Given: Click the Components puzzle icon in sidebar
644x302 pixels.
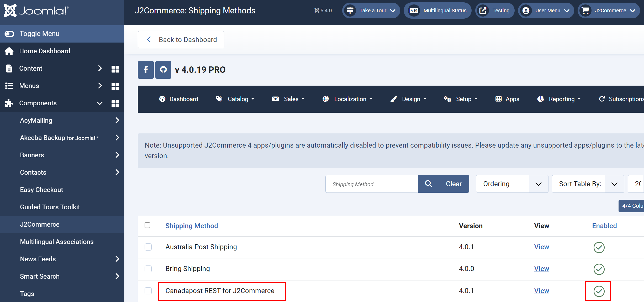Looking at the screenshot, I should point(9,103).
